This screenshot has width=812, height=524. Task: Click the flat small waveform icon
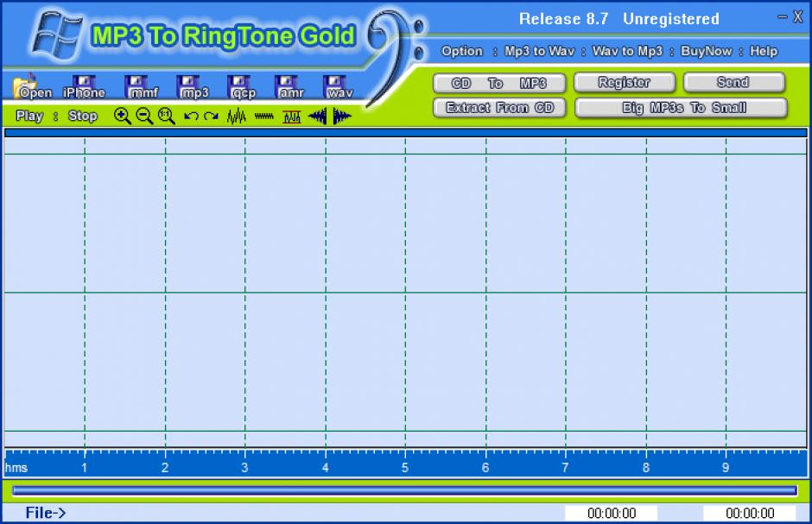pos(264,117)
